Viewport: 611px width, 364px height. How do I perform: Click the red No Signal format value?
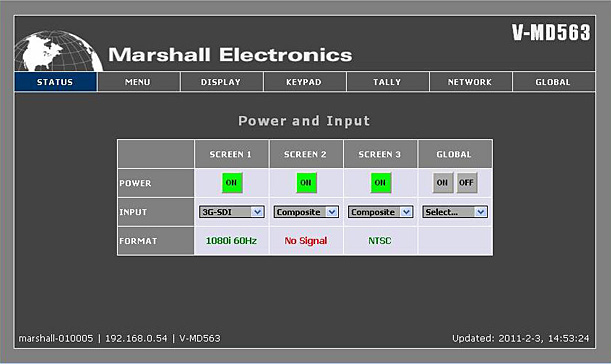tap(306, 241)
